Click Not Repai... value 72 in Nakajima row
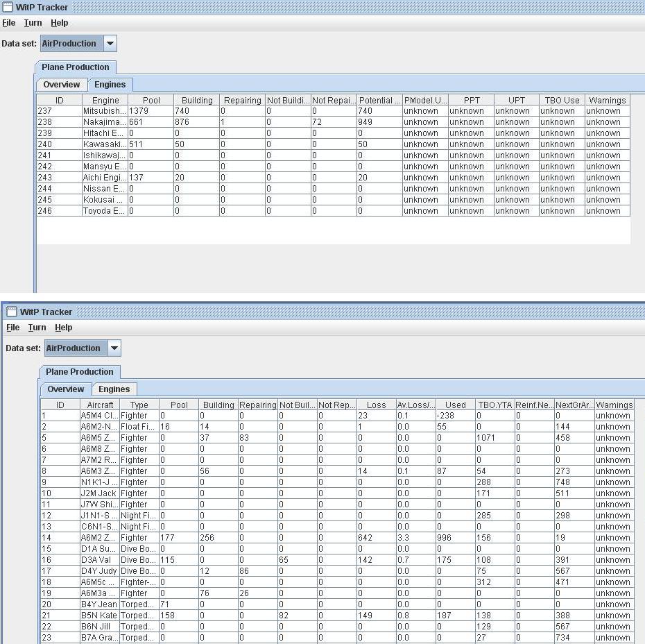Image resolution: width=645 pixels, height=644 pixels. click(x=334, y=122)
